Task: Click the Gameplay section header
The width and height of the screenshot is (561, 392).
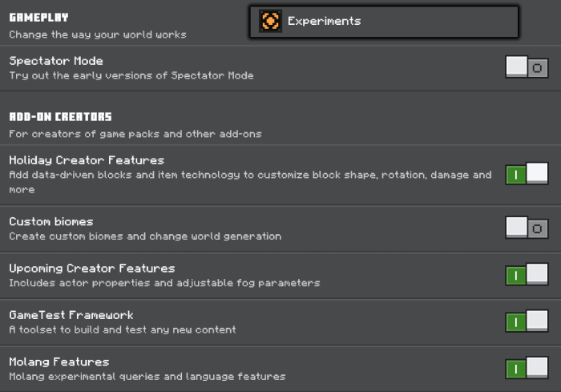Action: (38, 17)
